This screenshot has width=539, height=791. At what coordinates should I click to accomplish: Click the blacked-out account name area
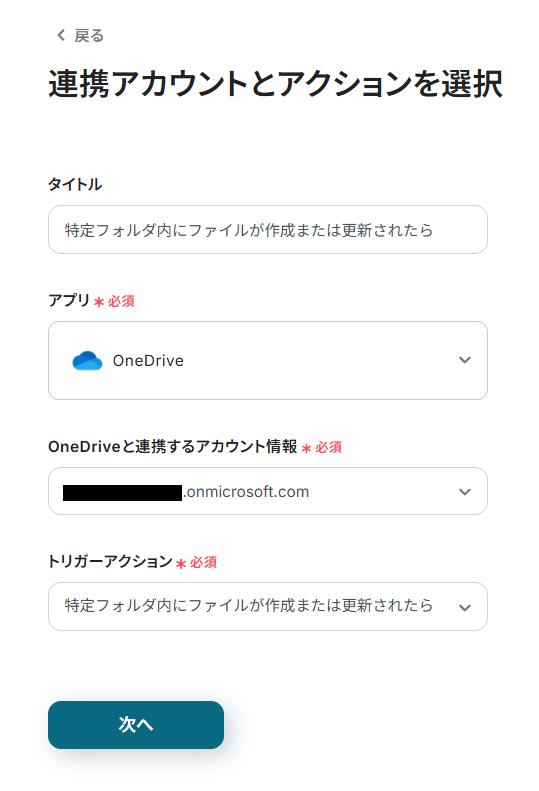coord(122,493)
